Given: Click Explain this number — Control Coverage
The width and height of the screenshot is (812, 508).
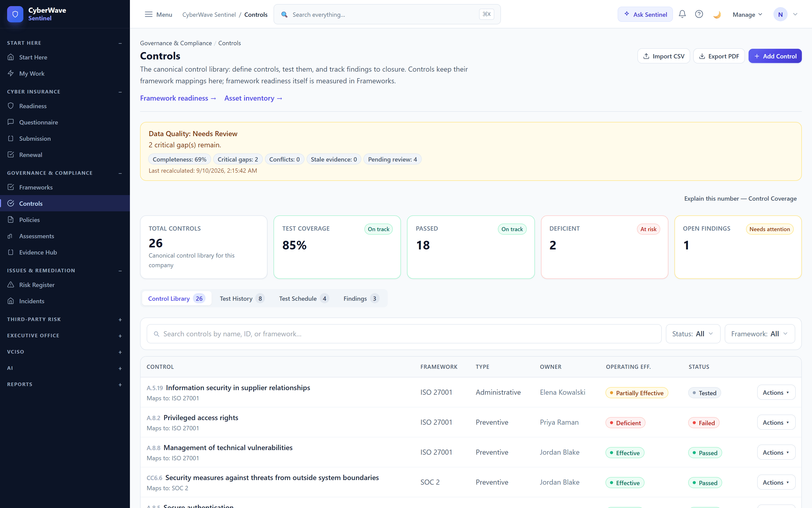Looking at the screenshot, I should pos(740,199).
